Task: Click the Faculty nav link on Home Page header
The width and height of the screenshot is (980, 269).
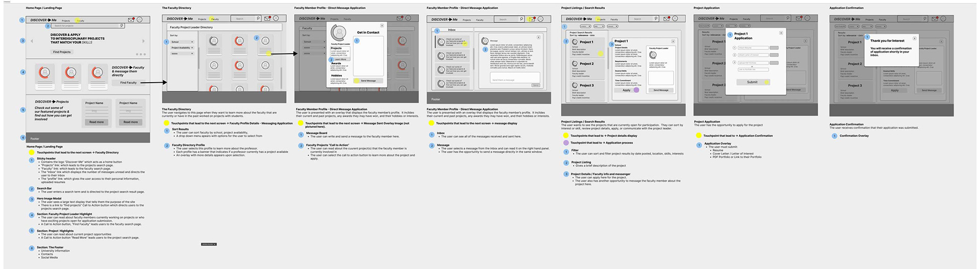Action: (80, 21)
